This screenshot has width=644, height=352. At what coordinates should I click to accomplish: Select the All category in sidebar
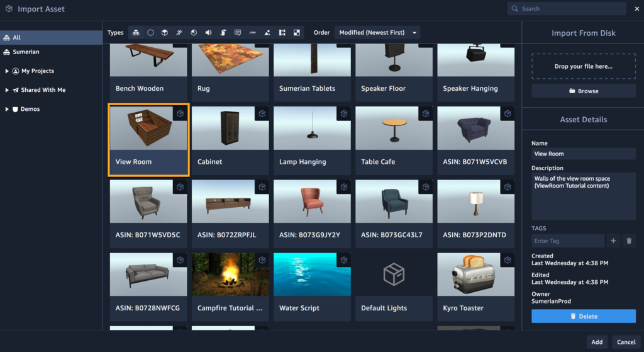click(51, 37)
